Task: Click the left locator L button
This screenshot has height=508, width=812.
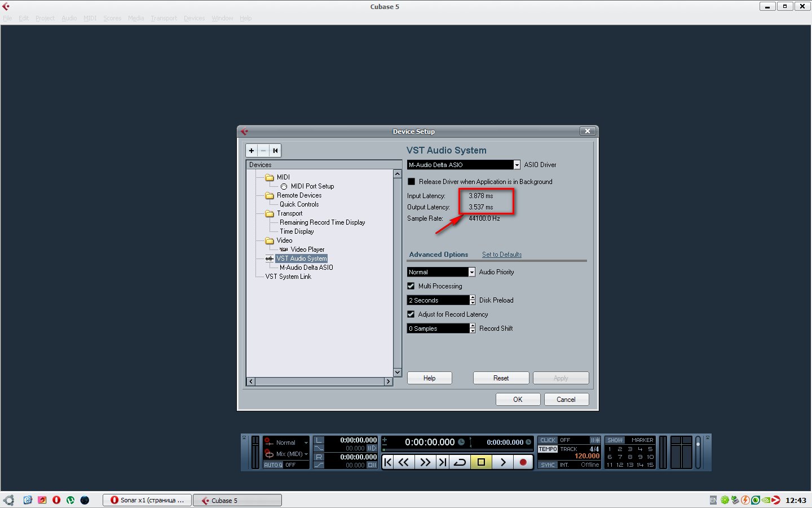Action: pyautogui.click(x=319, y=440)
